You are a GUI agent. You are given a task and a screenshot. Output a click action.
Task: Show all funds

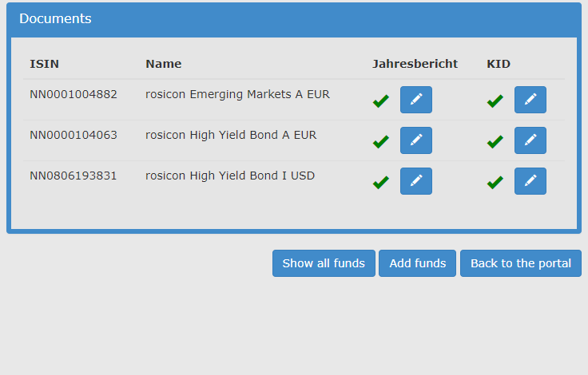point(324,263)
